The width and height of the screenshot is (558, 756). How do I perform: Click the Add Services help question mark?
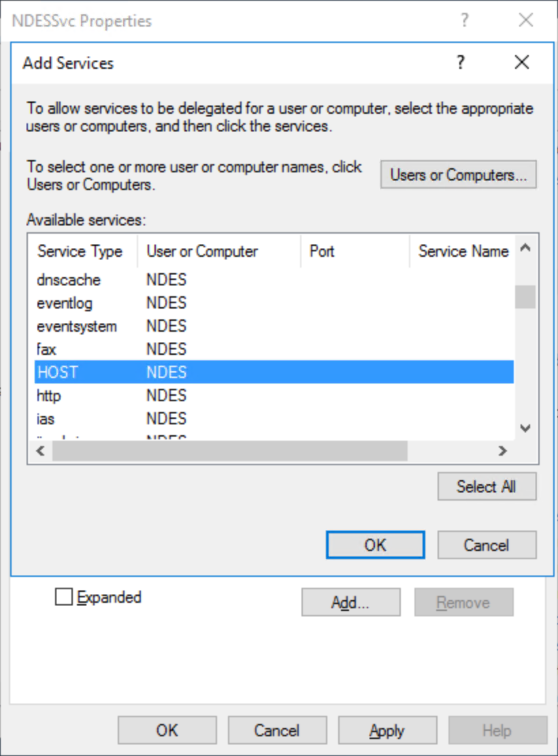tap(461, 63)
